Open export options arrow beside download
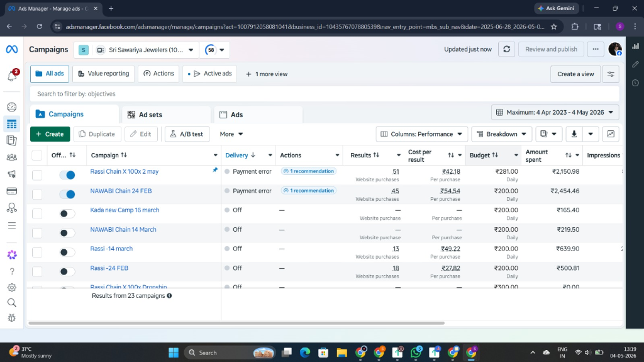This screenshot has height=362, width=644. 591,134
